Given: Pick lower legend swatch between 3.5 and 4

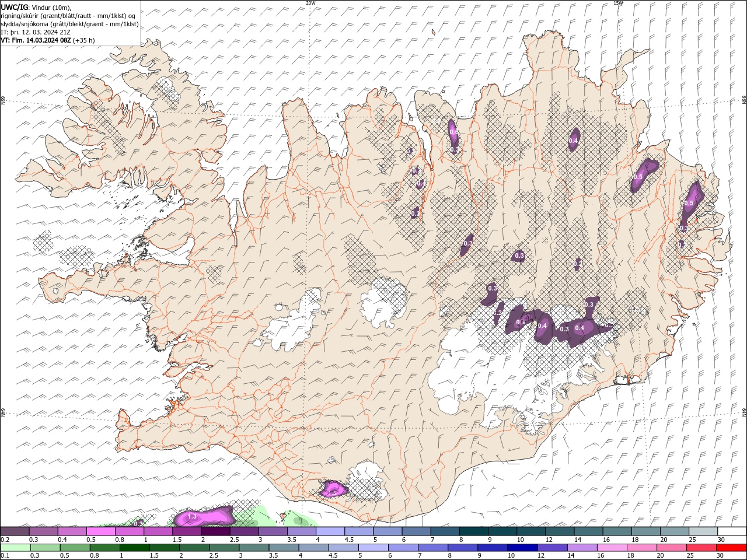Looking at the screenshot, I should pos(284,548).
